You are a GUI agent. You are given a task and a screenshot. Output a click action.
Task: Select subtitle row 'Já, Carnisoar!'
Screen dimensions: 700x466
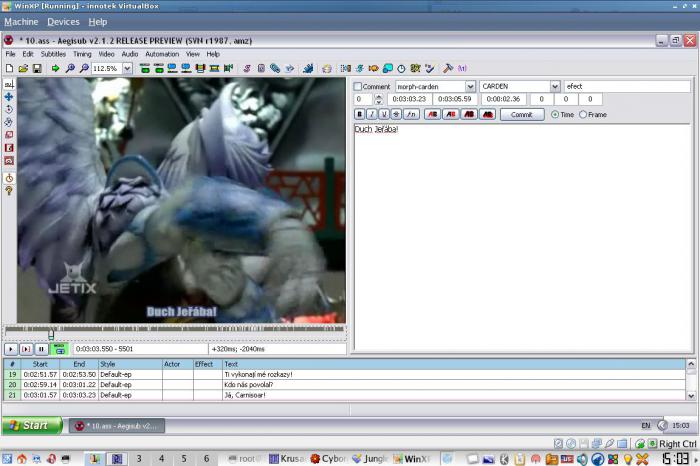point(344,395)
